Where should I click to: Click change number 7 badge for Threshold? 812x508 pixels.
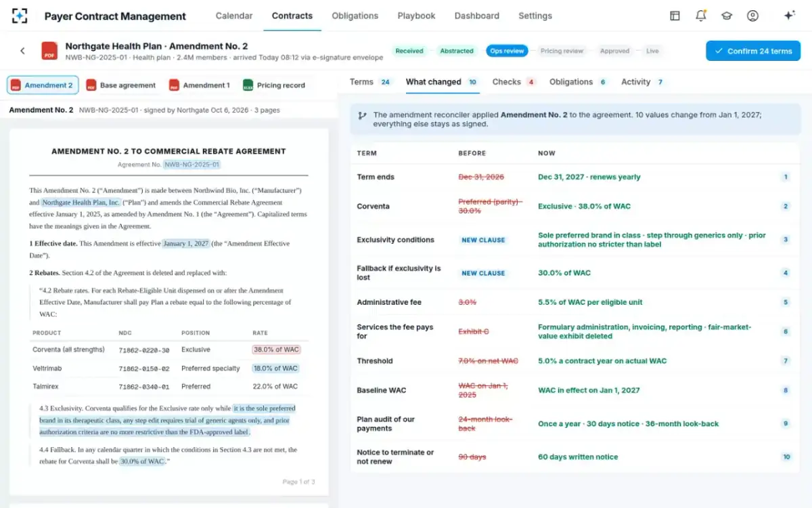click(786, 361)
